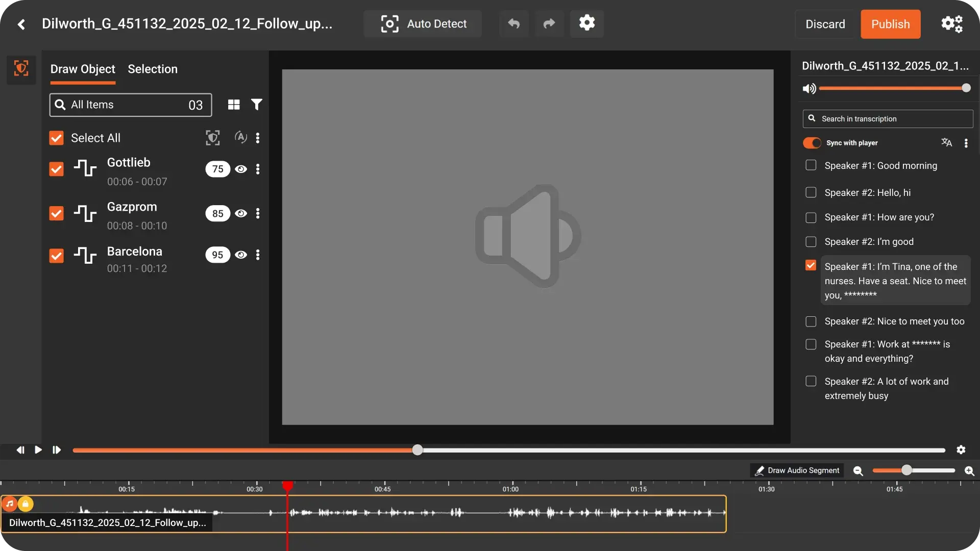Switch to the Selection tab
The image size is (980, 551).
pyautogui.click(x=153, y=69)
